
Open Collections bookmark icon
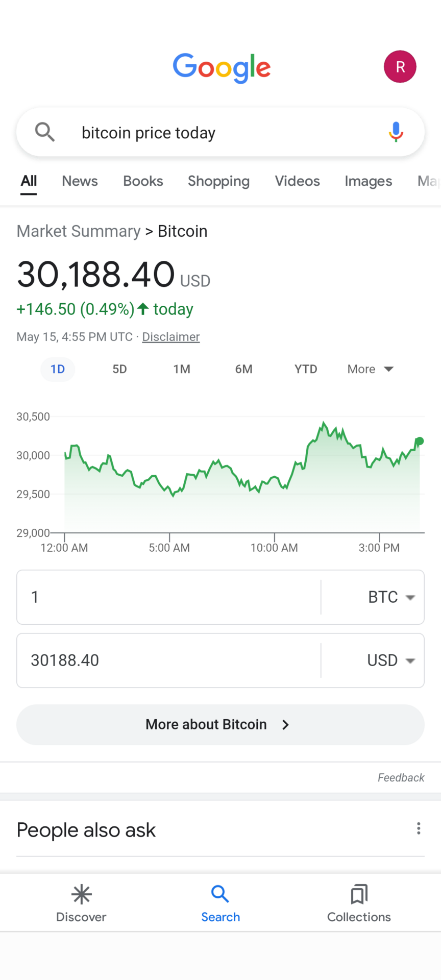point(359,894)
